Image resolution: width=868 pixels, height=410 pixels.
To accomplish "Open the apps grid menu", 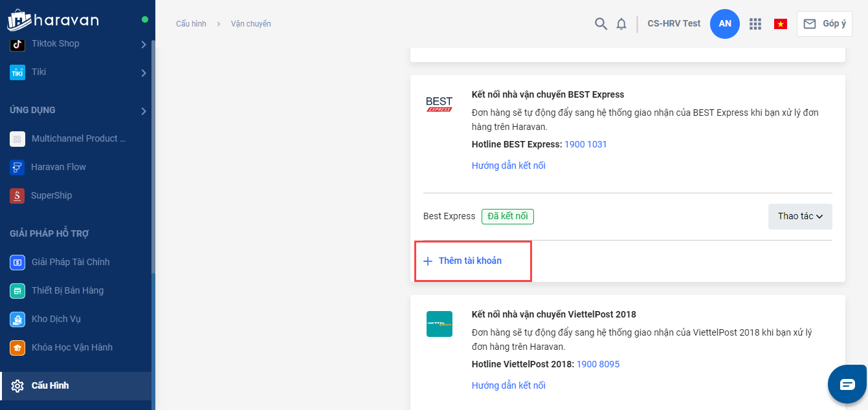I will (x=755, y=24).
